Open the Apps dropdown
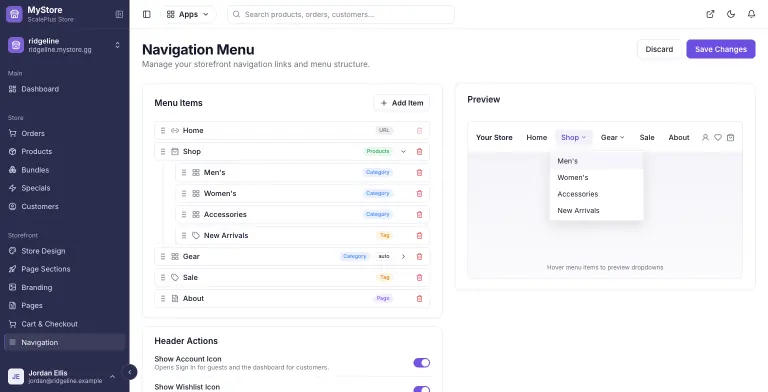Image resolution: width=768 pixels, height=392 pixels. [188, 14]
